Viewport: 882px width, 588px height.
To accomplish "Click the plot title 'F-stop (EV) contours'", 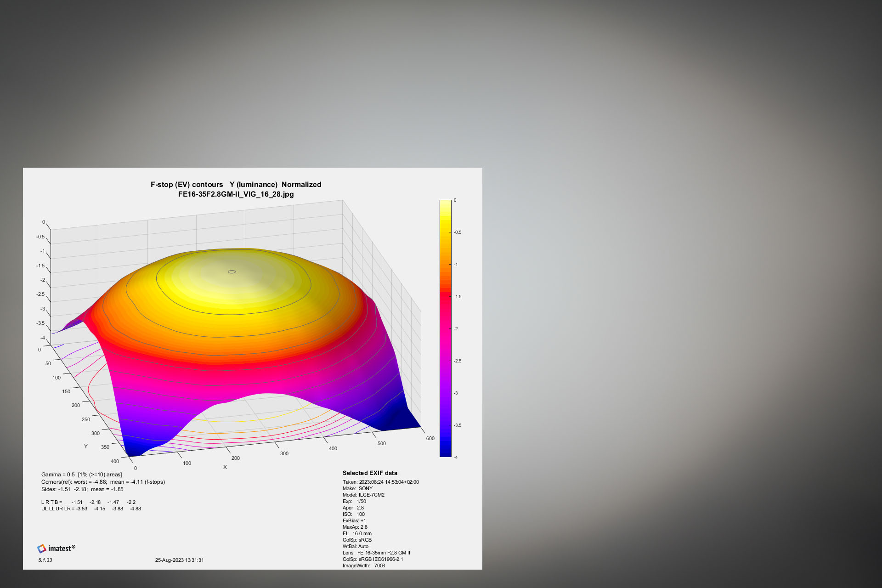I will tap(187, 185).
